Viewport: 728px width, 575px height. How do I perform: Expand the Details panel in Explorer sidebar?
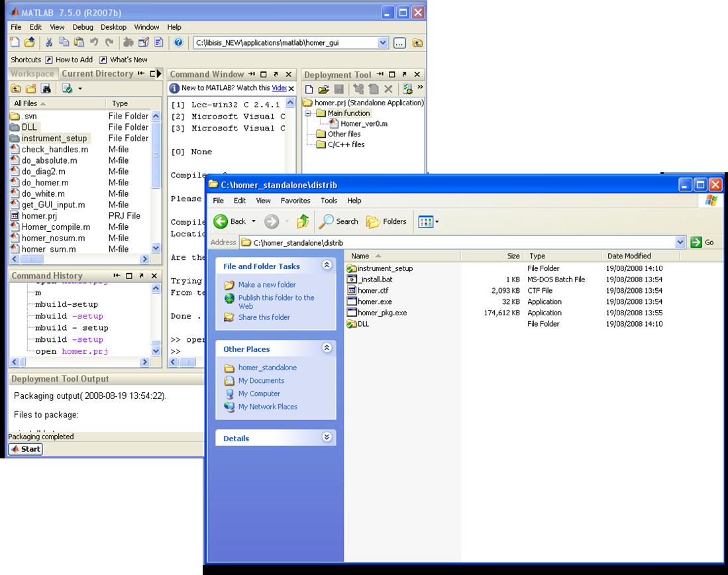(x=327, y=438)
